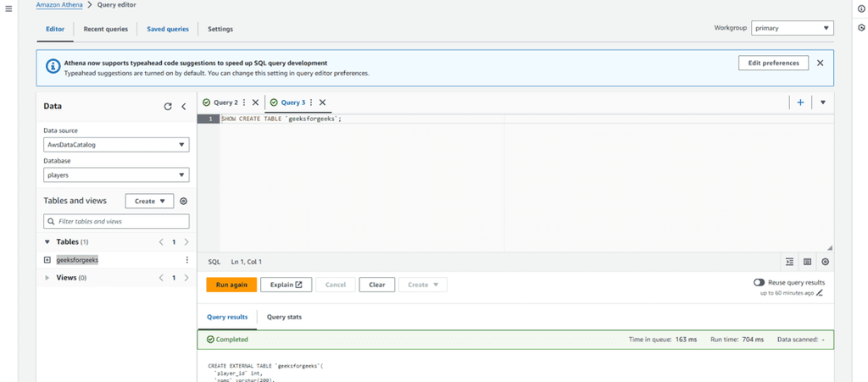Toggle Reuse query results switch
Image resolution: width=868 pixels, height=382 pixels.
tap(759, 283)
